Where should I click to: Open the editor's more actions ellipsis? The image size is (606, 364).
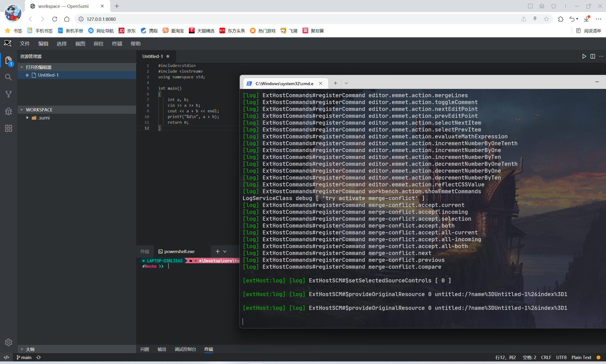[601, 57]
